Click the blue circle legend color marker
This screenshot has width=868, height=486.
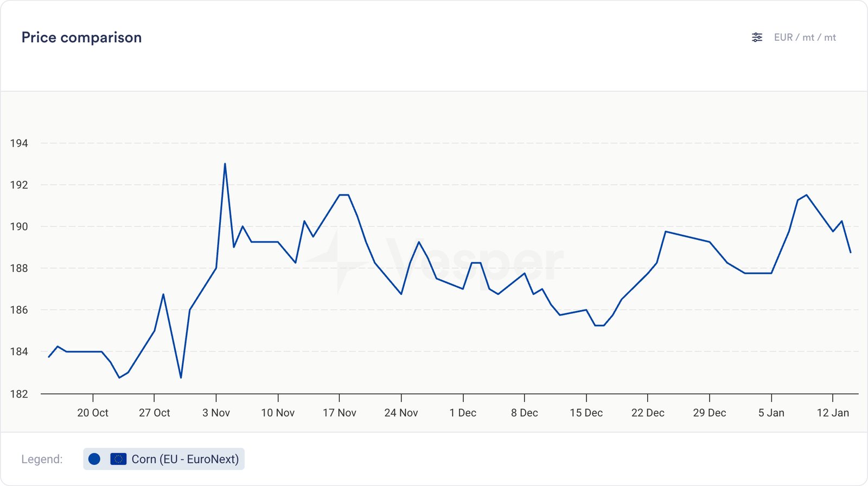(x=94, y=459)
